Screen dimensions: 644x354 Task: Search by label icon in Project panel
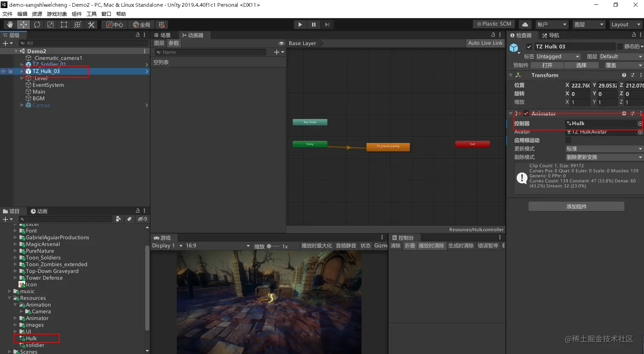click(x=129, y=219)
